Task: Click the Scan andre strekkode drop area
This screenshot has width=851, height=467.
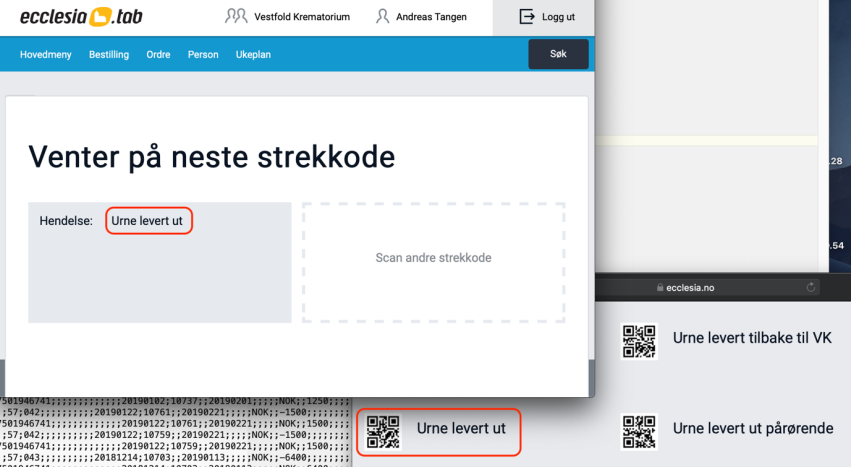Action: point(434,263)
